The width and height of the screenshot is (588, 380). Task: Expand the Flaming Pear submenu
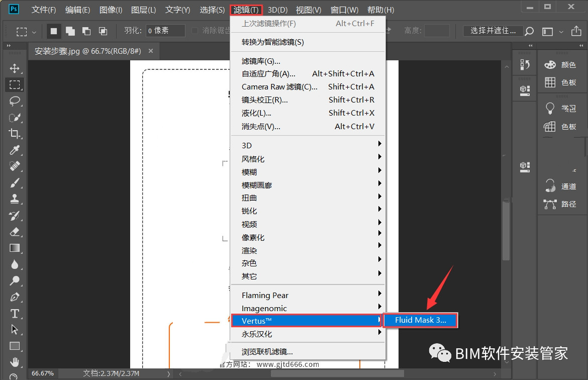click(308, 295)
